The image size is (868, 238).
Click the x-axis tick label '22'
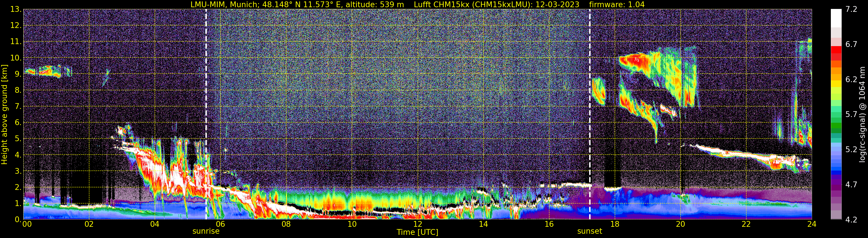pyautogui.click(x=746, y=224)
